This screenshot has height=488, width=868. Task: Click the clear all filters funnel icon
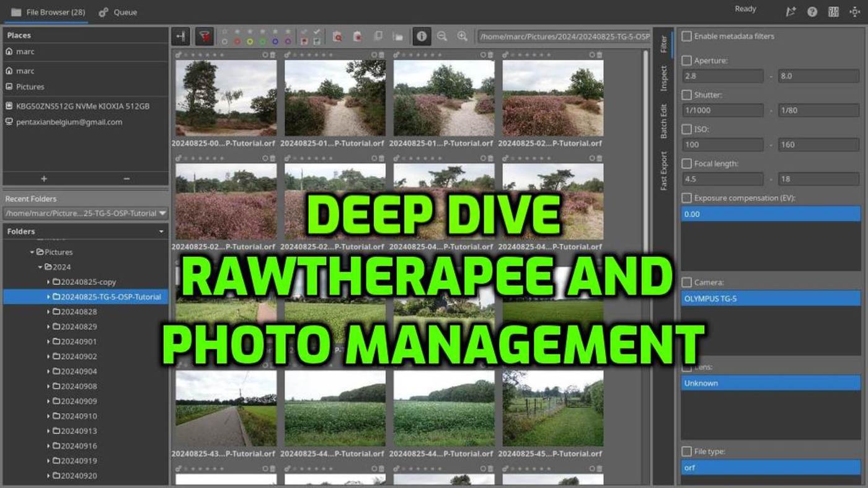tap(205, 37)
